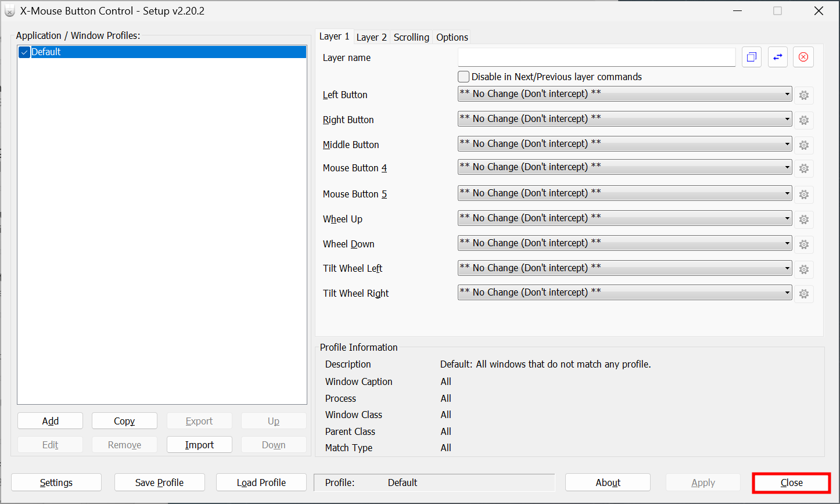Click the Save Profile button
This screenshot has height=504, width=840.
[x=160, y=483]
